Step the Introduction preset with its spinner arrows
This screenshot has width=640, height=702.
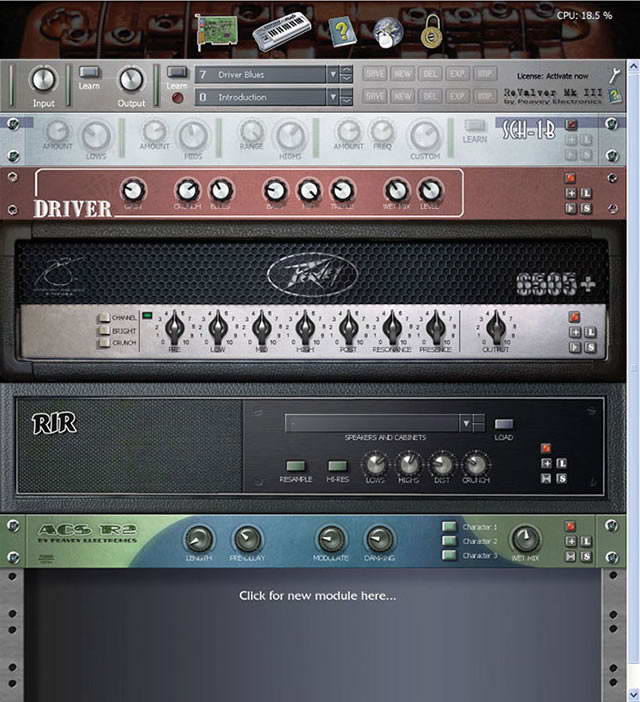coord(346,97)
